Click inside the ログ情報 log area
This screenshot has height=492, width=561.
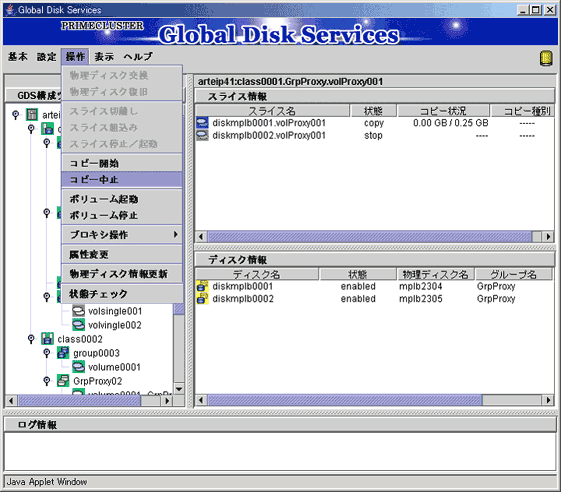click(280, 452)
